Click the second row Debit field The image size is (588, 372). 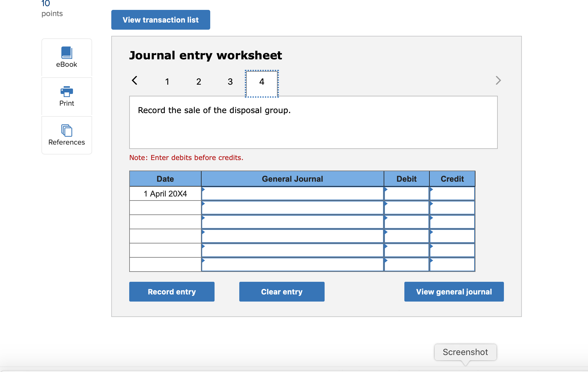(x=407, y=208)
